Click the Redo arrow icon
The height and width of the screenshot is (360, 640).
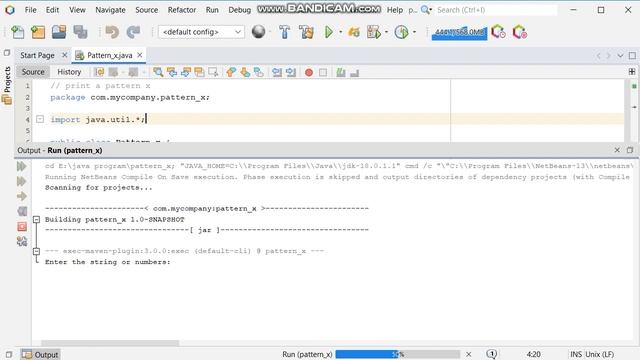[x=133, y=32]
